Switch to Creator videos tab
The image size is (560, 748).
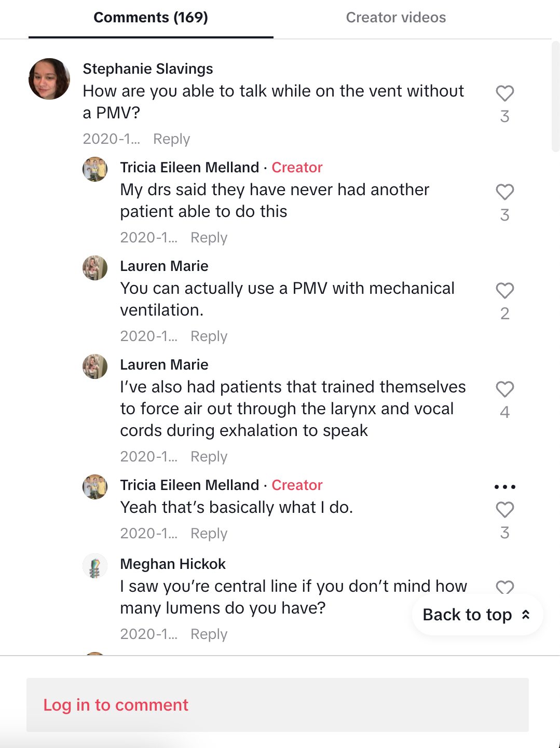395,18
